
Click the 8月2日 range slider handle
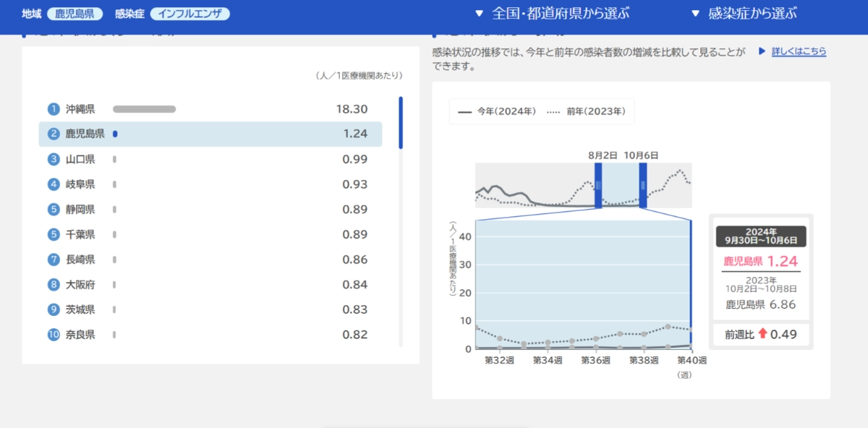(x=598, y=185)
